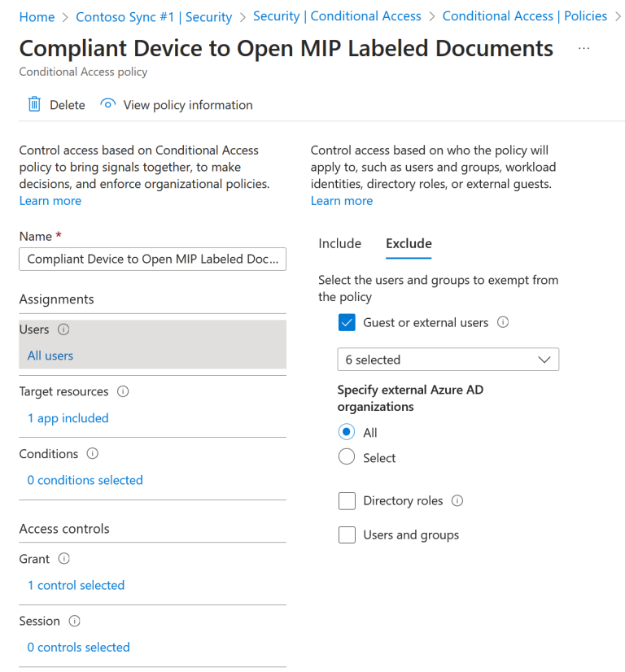Click the info icon beside Target resources
This screenshot has height=672, width=625.
point(122,391)
